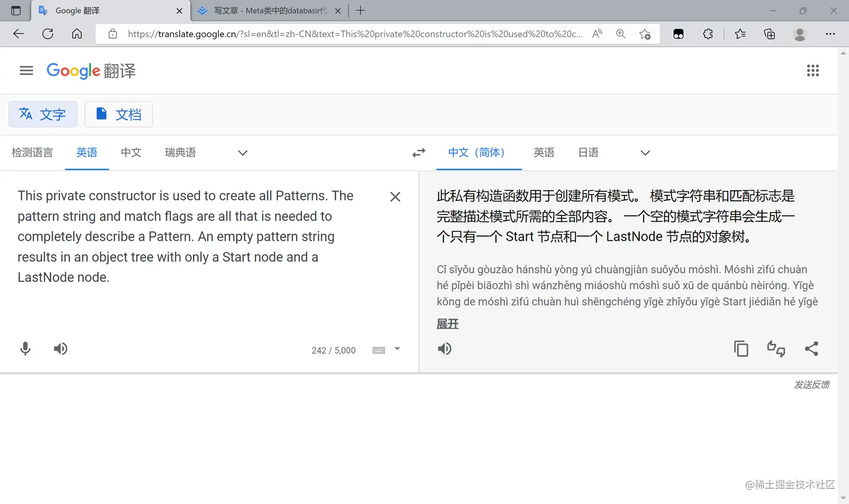Clear the source text with the X
The height and width of the screenshot is (504, 849).
(x=395, y=197)
